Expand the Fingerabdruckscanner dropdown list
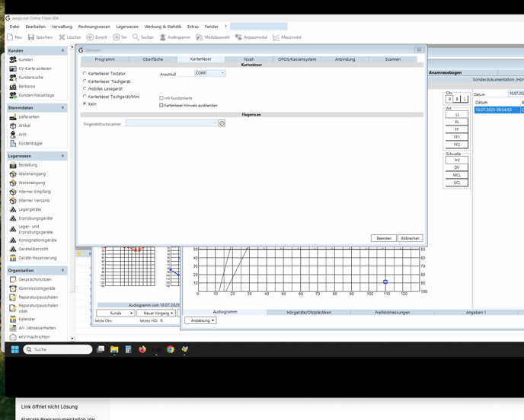The image size is (524, 420). click(215, 123)
